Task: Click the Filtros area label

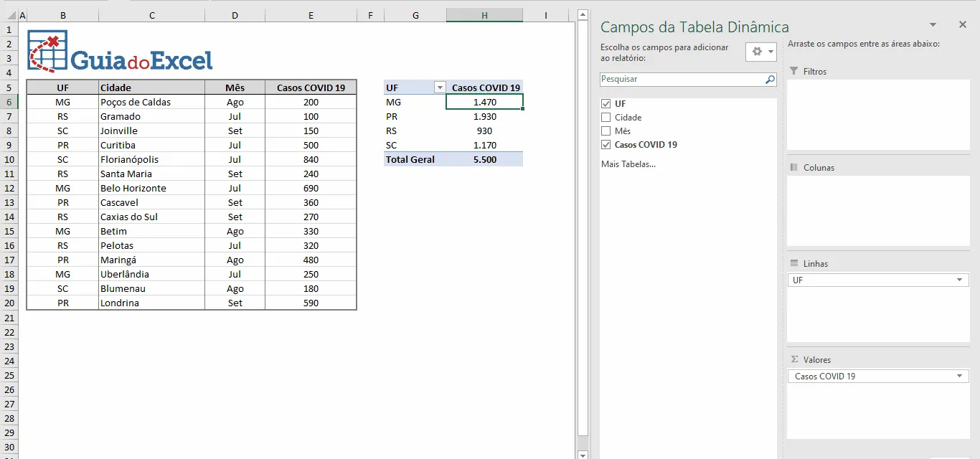Action: [815, 72]
